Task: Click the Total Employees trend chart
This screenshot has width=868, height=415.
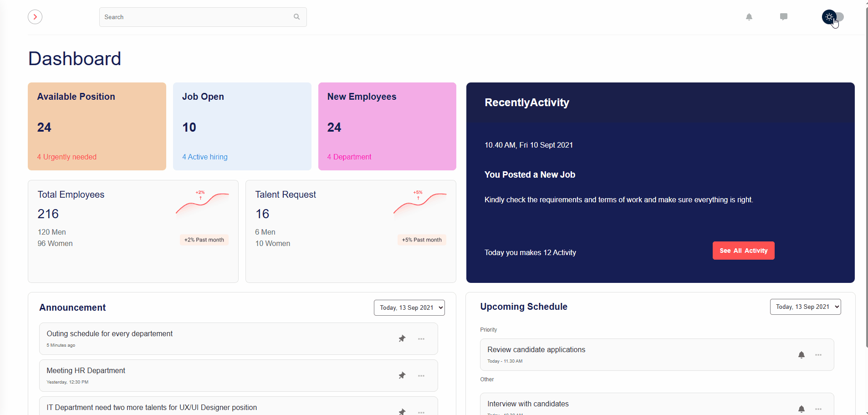Action: (x=202, y=203)
